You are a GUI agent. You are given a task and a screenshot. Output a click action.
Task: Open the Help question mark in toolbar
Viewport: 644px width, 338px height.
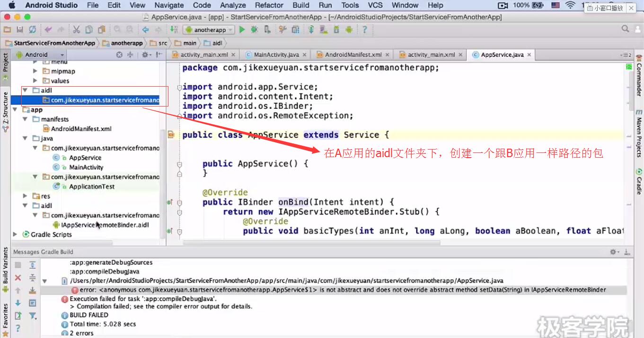pos(364,29)
